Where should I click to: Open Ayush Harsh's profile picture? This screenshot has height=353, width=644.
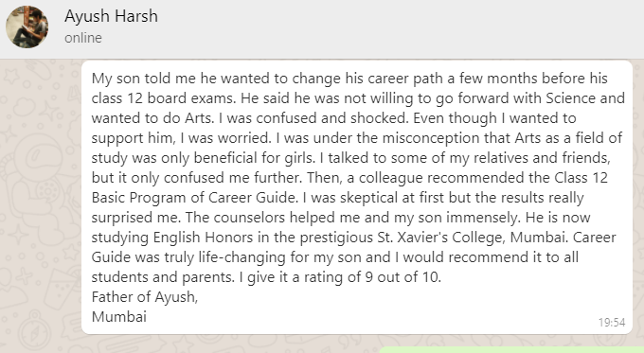pyautogui.click(x=27, y=27)
